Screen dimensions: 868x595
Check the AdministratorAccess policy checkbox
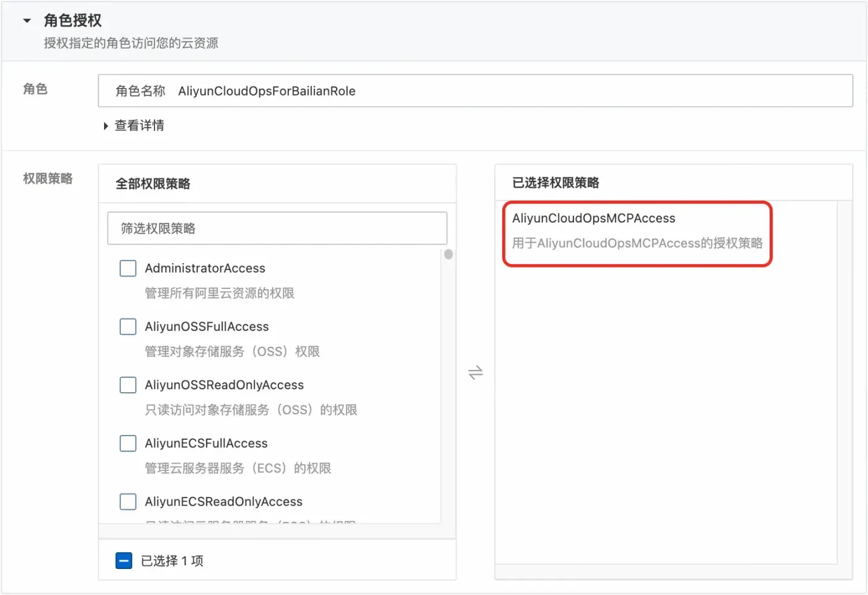coord(128,268)
